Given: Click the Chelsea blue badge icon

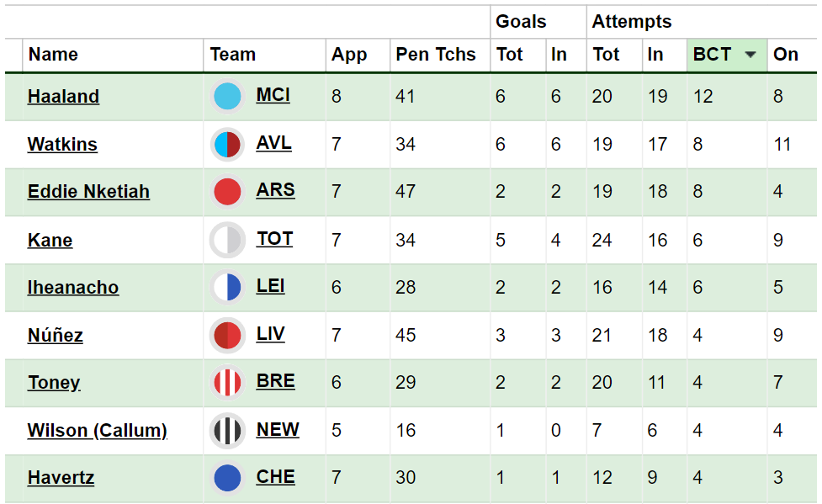Looking at the screenshot, I should tap(227, 478).
